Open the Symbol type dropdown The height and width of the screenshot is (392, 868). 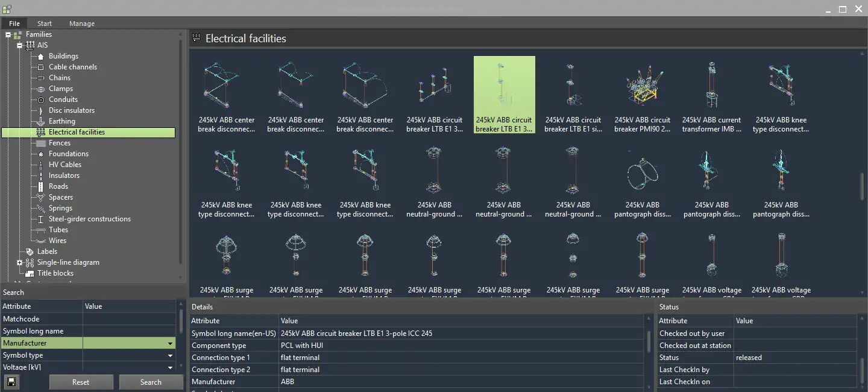click(x=170, y=355)
